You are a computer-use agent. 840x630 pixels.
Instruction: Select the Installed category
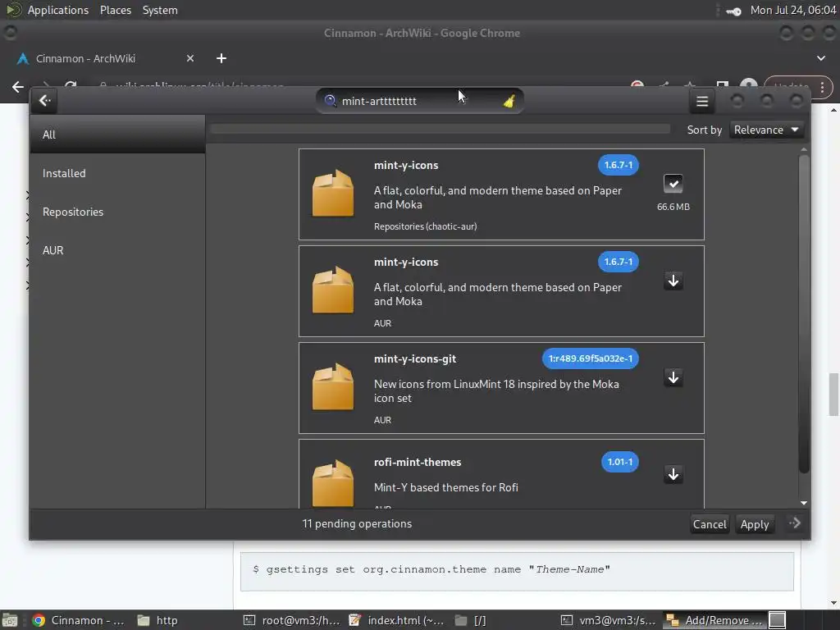coord(117,173)
